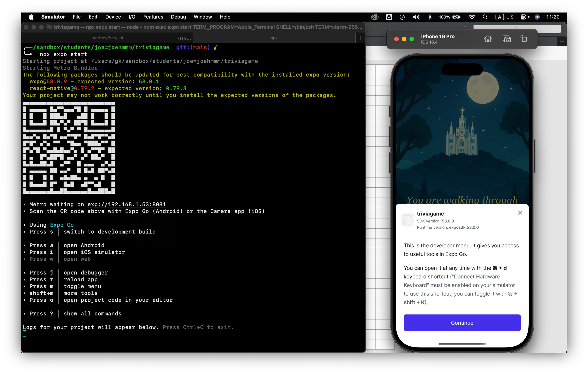Image resolution: width=588 pixels, height=374 pixels.
Task: Tap the Continue button in Expo Go
Action: pos(462,322)
